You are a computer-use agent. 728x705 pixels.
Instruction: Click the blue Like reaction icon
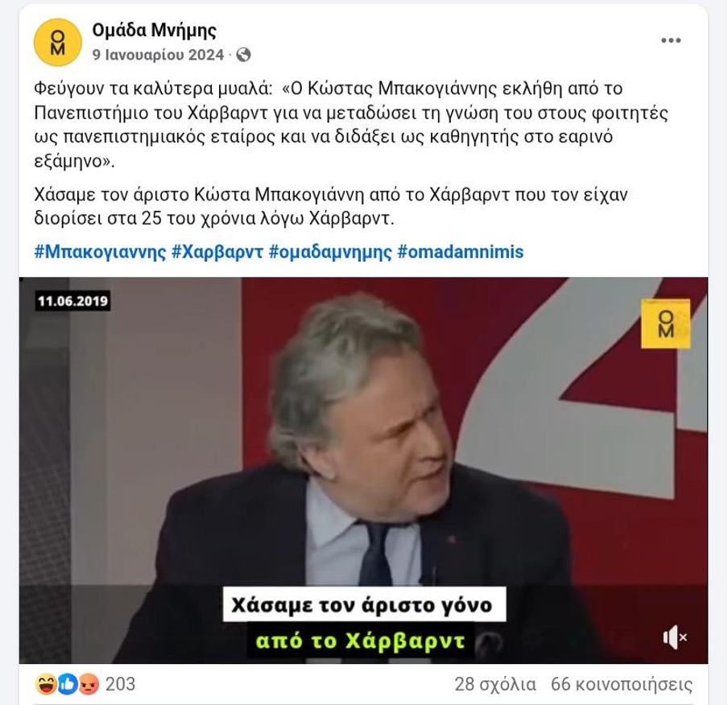(68, 684)
